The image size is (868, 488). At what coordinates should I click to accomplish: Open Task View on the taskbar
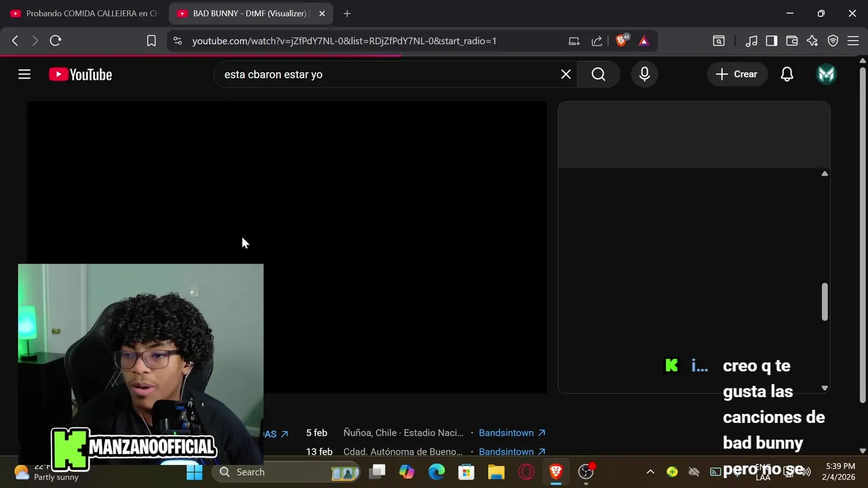pyautogui.click(x=378, y=472)
